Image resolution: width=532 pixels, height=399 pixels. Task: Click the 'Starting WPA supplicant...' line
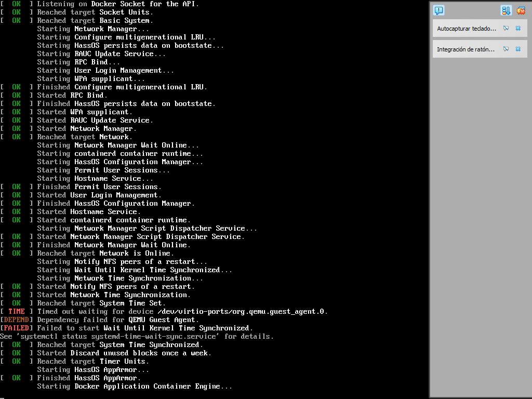[x=91, y=79]
